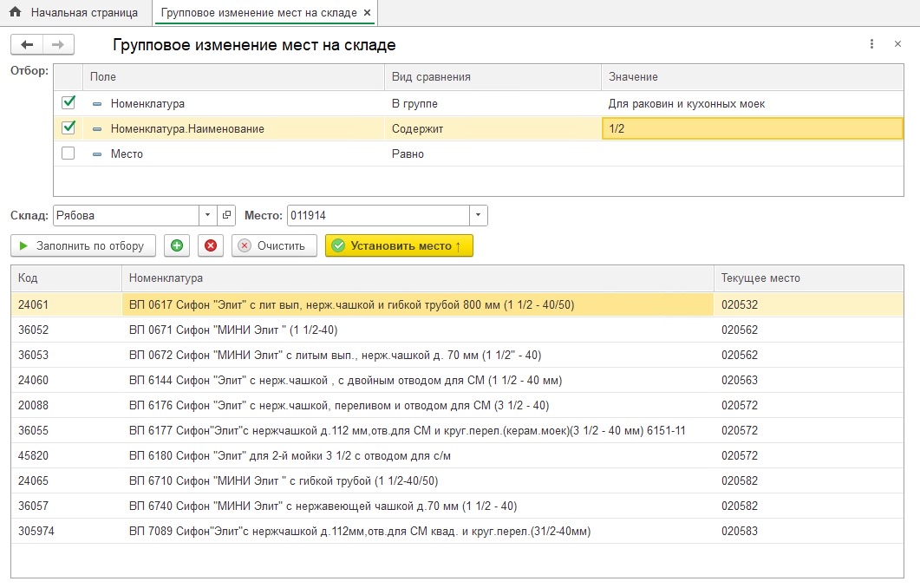Close the form with the X icon

[897, 44]
